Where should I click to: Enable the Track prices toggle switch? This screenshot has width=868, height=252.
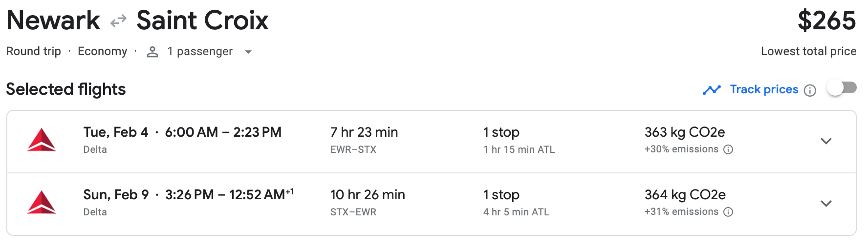pos(842,88)
